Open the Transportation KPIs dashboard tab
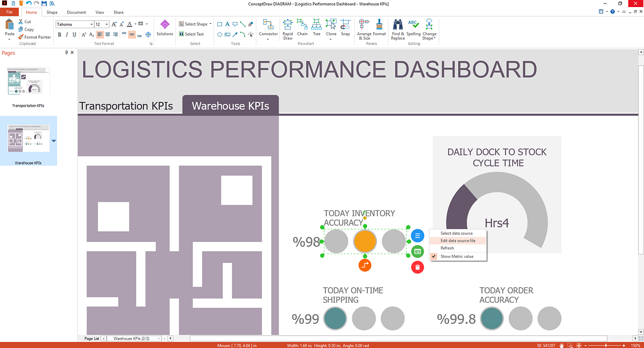The width and height of the screenshot is (644, 348). point(126,106)
